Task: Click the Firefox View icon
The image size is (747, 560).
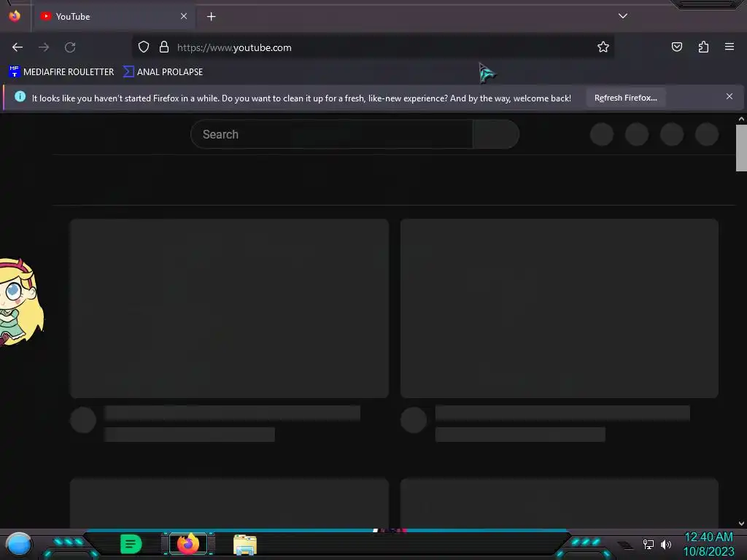Action: (x=15, y=16)
